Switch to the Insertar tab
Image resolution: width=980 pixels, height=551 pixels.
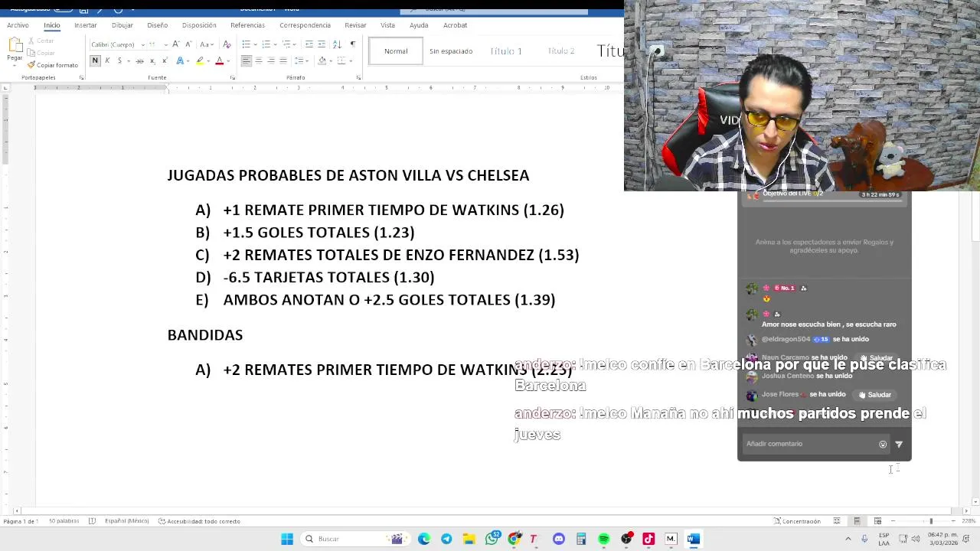click(86, 25)
